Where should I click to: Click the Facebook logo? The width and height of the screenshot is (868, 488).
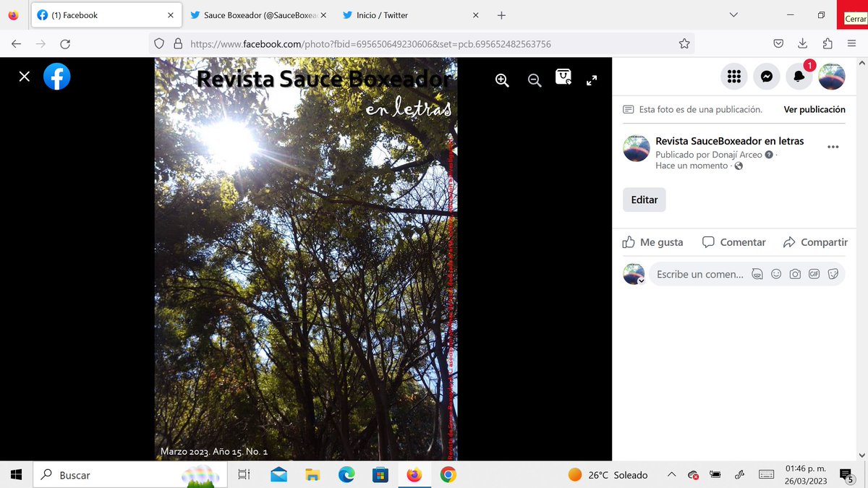pyautogui.click(x=57, y=77)
